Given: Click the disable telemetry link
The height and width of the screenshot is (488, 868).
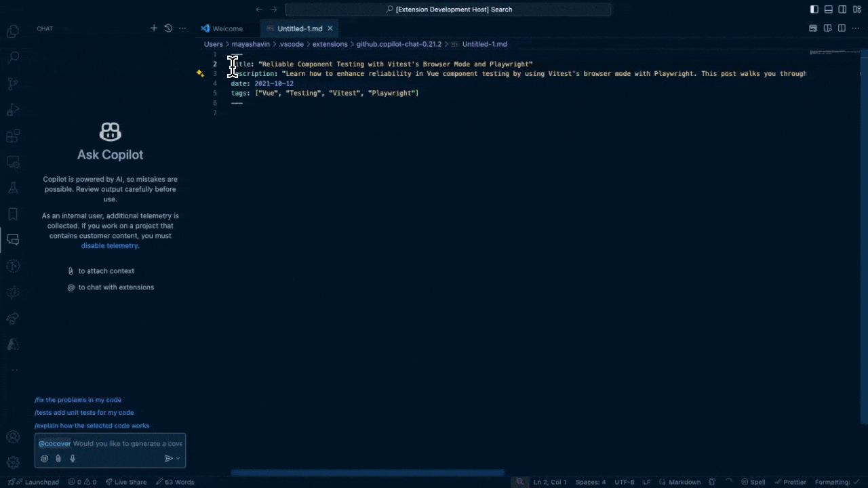Looking at the screenshot, I should [x=109, y=245].
